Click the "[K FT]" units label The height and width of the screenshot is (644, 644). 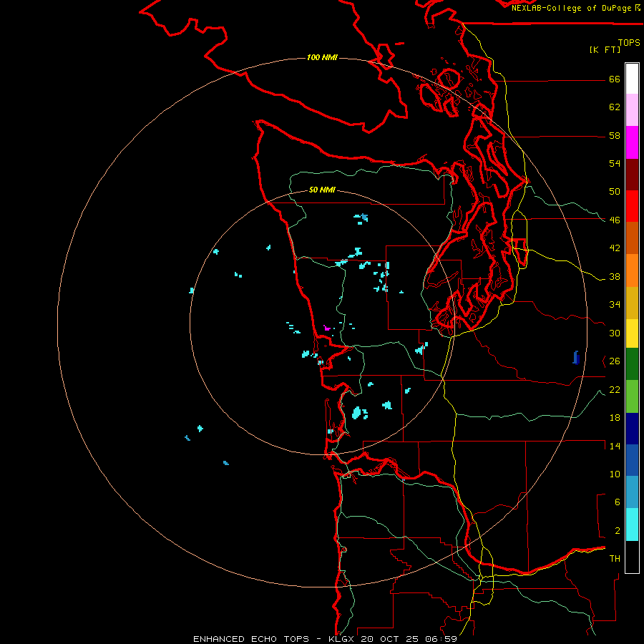coord(605,49)
